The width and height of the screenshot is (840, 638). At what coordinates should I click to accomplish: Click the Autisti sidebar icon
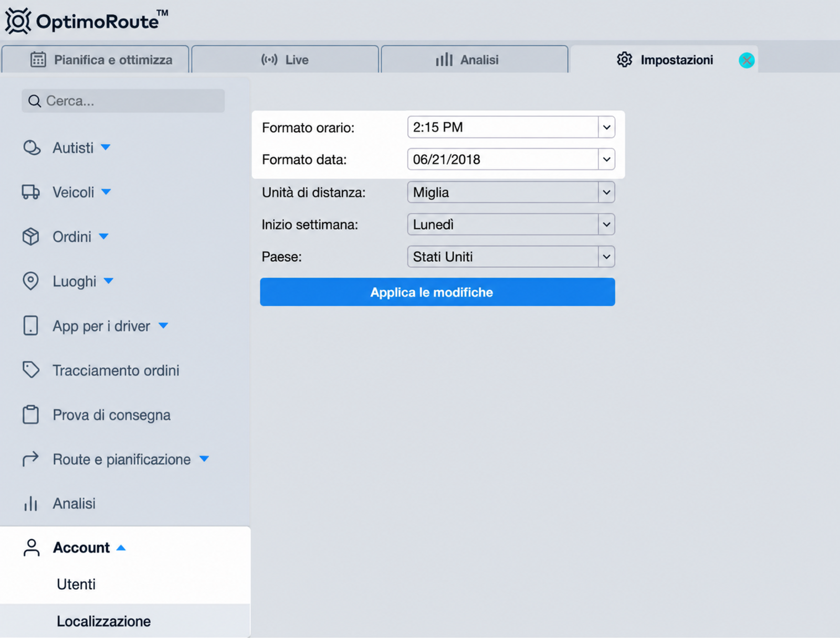coord(31,148)
